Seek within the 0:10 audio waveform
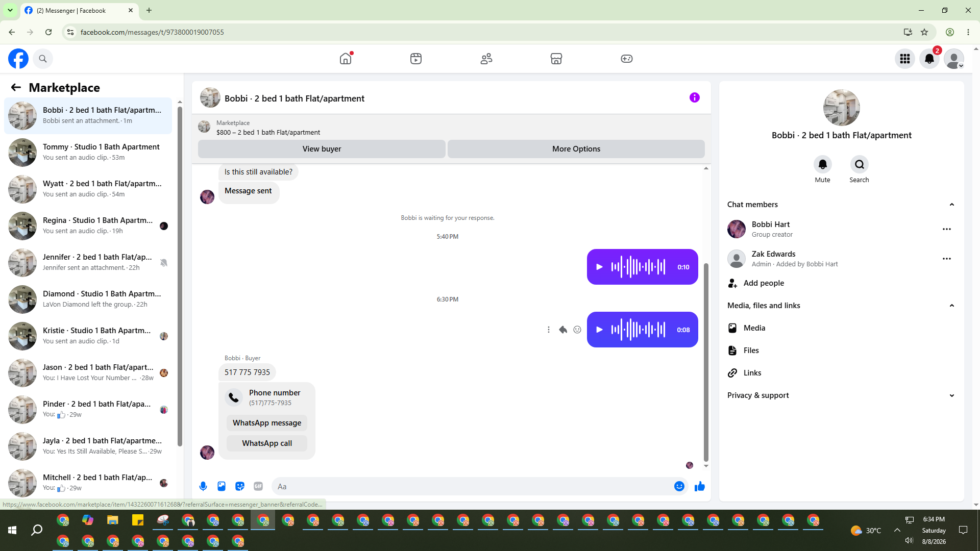This screenshot has height=551, width=980. [638, 267]
